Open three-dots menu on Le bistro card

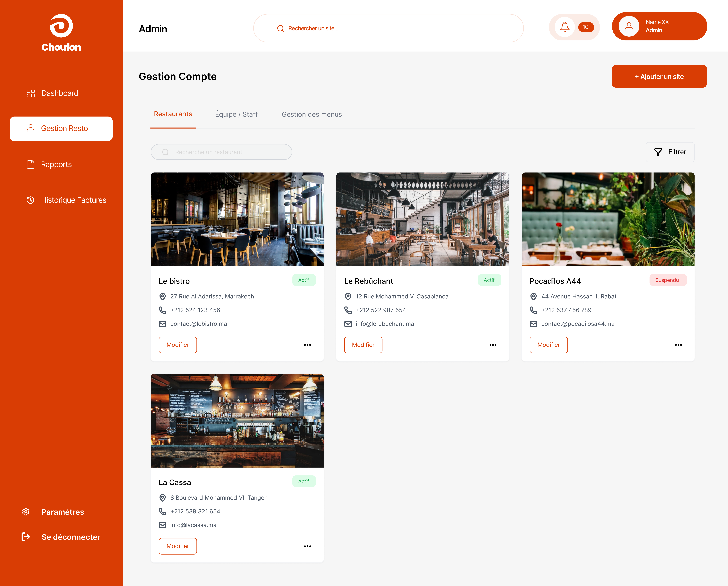(307, 345)
